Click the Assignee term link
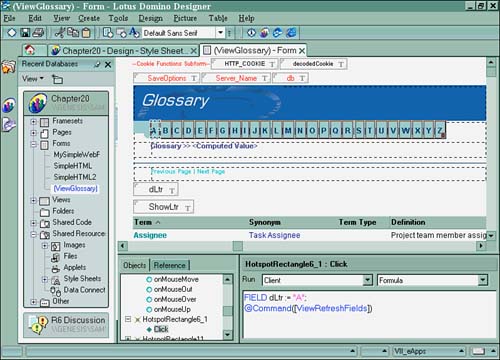Screen dimensions: 500x360 (x=150, y=235)
